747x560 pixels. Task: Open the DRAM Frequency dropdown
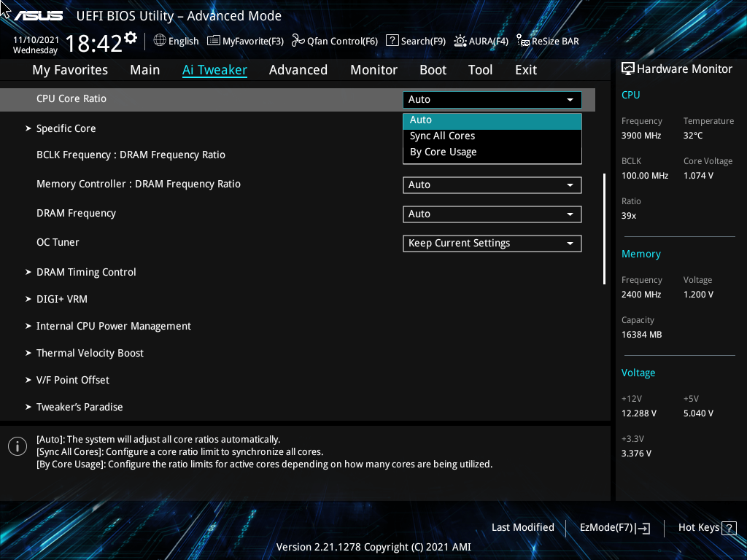(x=492, y=214)
